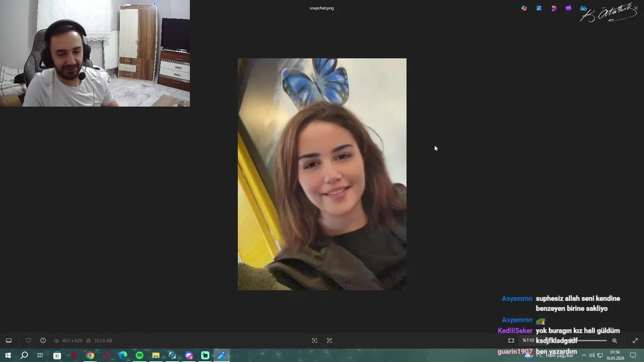
Task: Open the file info icon
Action: (43, 340)
